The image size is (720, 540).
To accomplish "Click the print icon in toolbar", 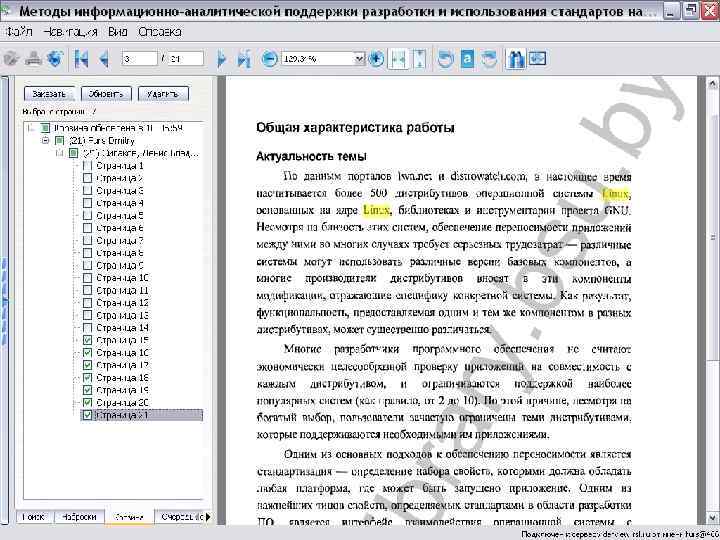I will pyautogui.click(x=33, y=59).
